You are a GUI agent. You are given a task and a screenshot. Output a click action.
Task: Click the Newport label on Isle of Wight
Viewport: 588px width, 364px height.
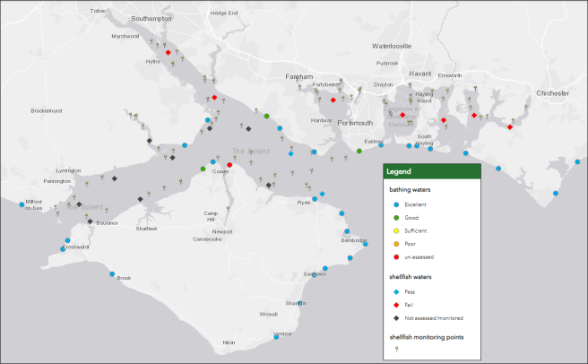coord(221,231)
